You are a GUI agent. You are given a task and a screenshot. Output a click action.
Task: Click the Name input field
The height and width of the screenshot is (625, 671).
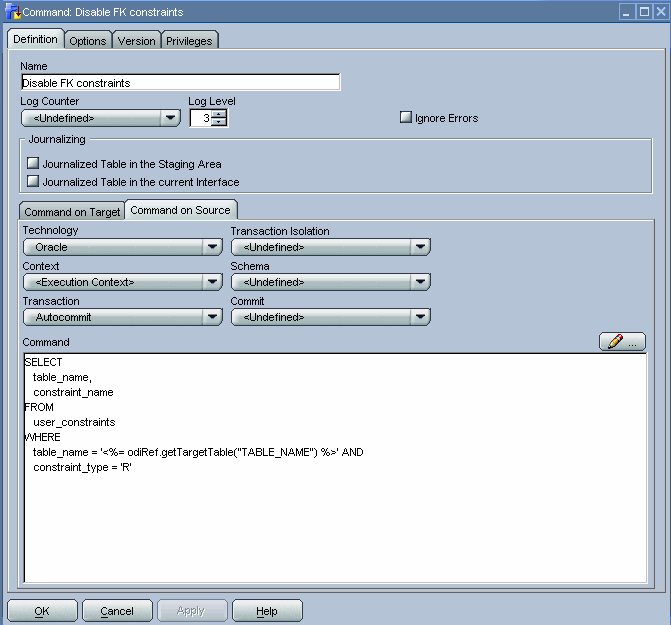click(181, 82)
